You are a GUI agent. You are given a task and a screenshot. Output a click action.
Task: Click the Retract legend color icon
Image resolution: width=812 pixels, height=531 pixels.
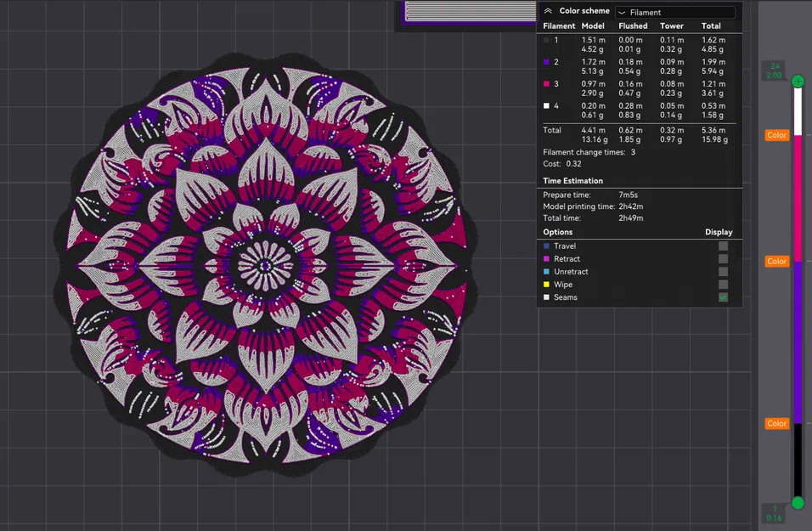546,258
